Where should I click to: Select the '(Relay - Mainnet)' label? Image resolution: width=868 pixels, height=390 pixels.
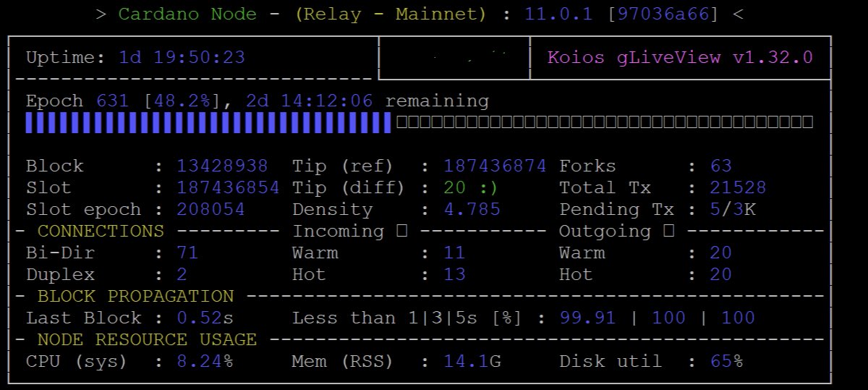pyautogui.click(x=391, y=14)
